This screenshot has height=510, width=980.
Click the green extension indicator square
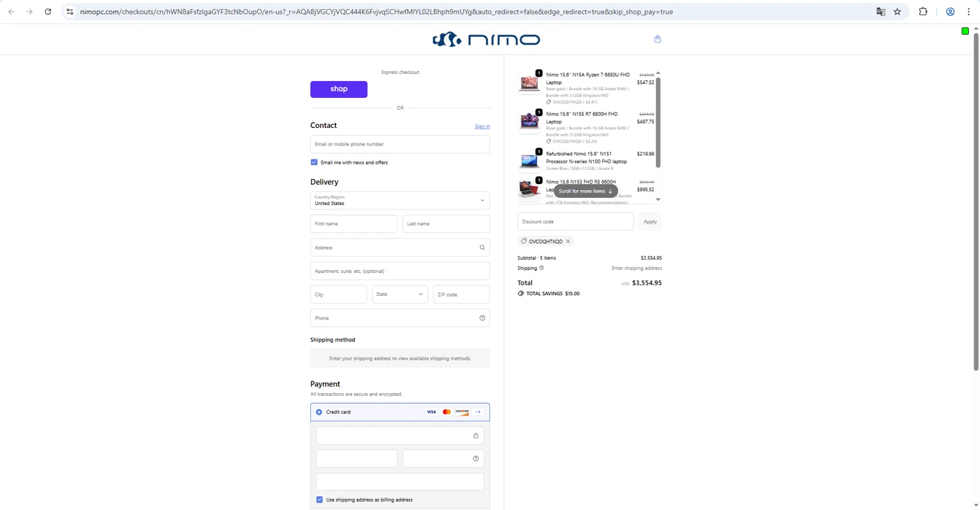[x=965, y=31]
